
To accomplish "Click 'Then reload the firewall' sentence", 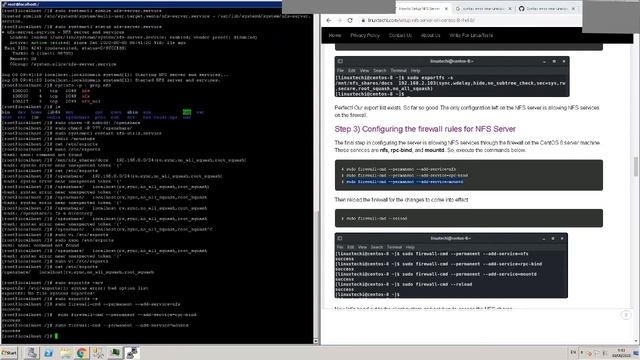I will click(401, 200).
